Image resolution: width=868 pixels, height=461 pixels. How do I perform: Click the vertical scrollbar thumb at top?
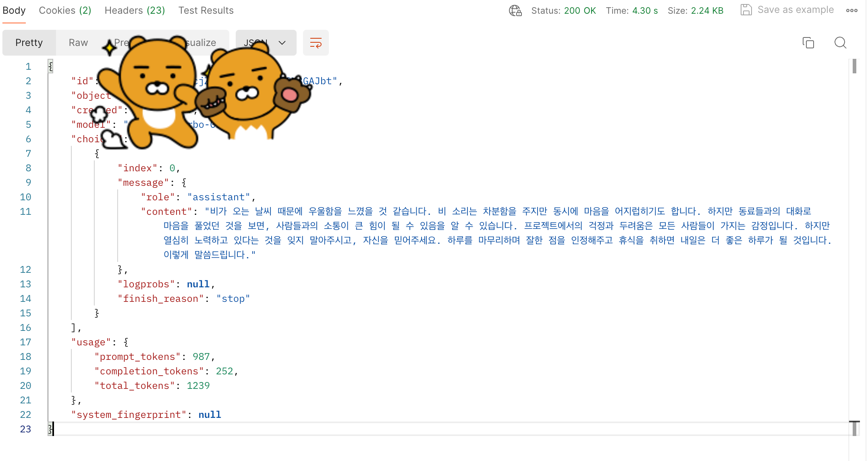pos(854,66)
